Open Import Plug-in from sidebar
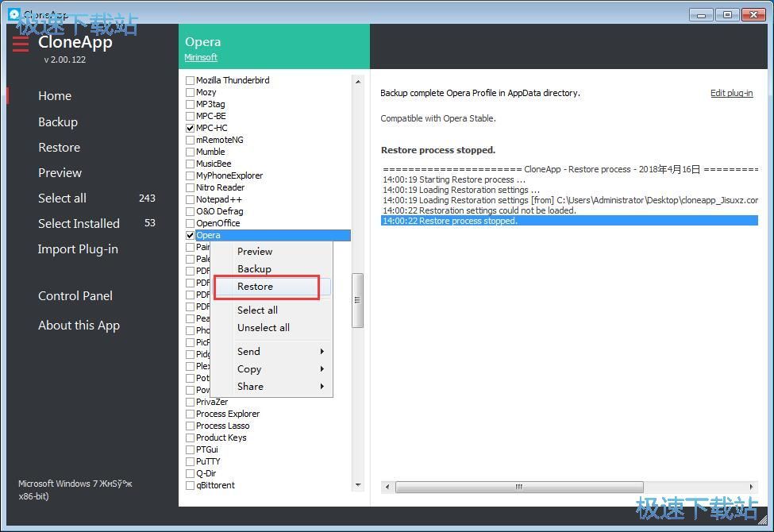Image resolution: width=774 pixels, height=532 pixels. pos(78,249)
